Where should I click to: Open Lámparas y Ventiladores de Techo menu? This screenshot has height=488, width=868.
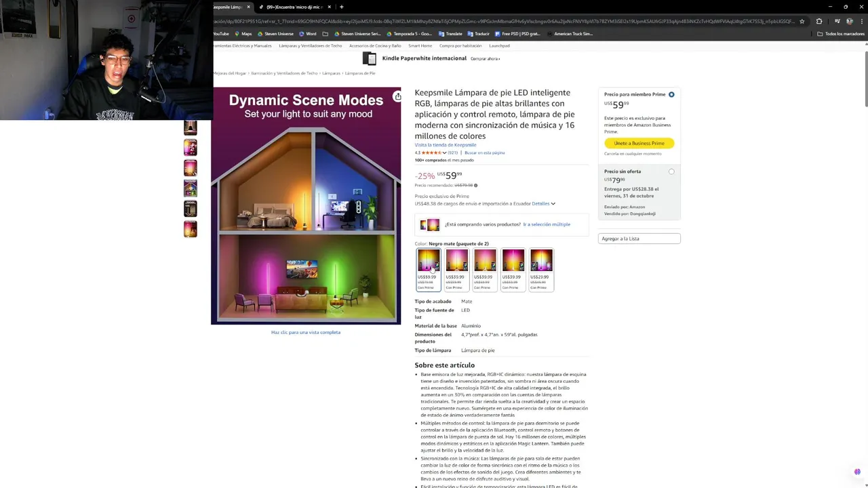tap(310, 45)
